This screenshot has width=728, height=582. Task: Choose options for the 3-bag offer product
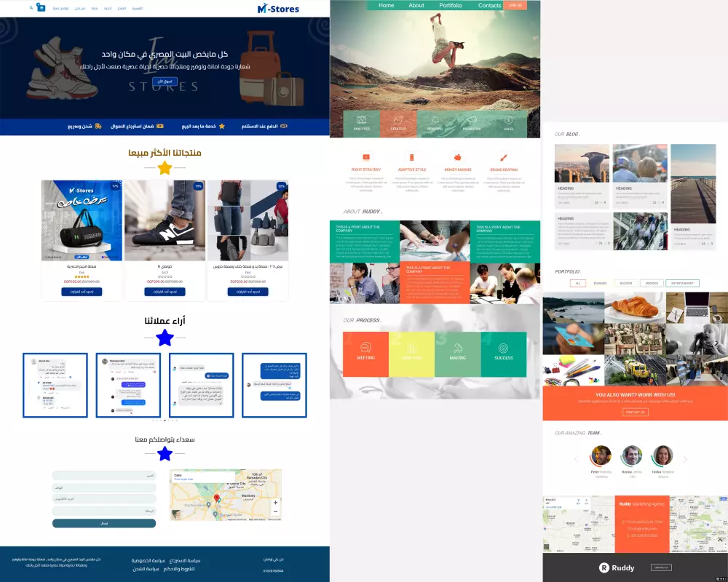click(248, 292)
